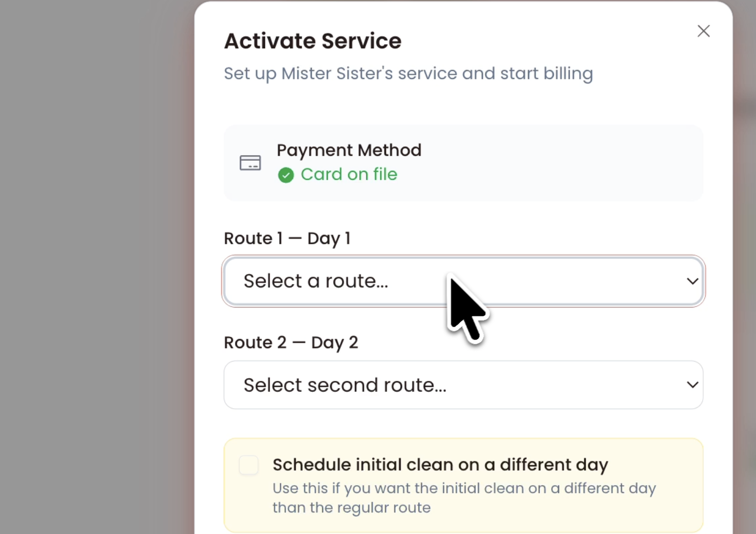Click the credit card icon
This screenshot has width=756, height=534.
(250, 163)
